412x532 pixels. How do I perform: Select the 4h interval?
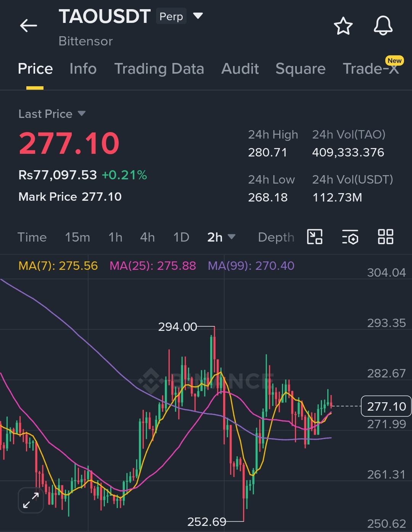[x=147, y=237]
